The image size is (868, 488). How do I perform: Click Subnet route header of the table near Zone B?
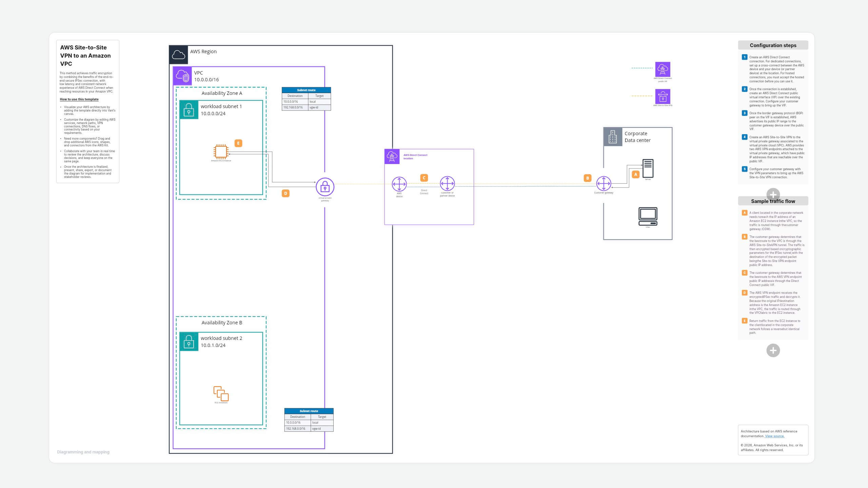[x=309, y=411]
